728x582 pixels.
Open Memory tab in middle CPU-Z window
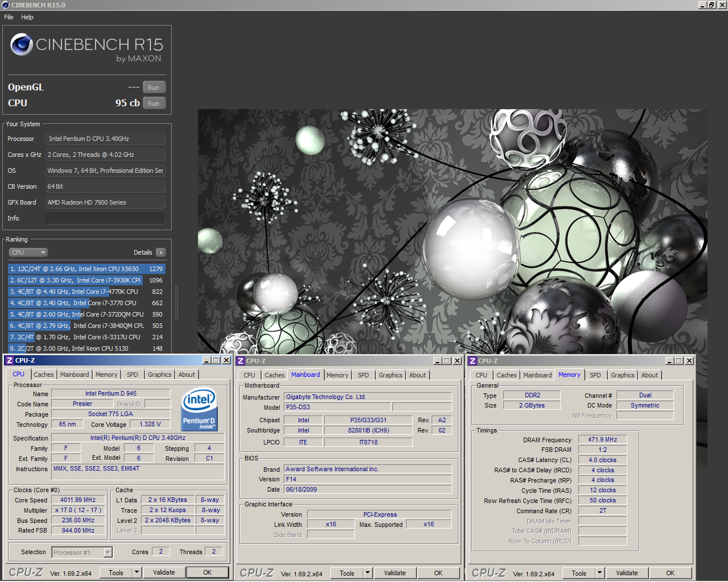[337, 375]
